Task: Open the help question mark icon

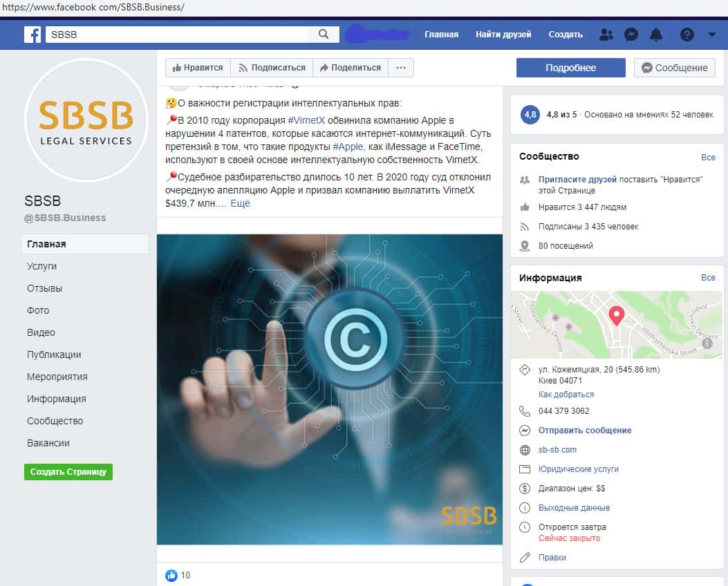Action: pos(687,35)
